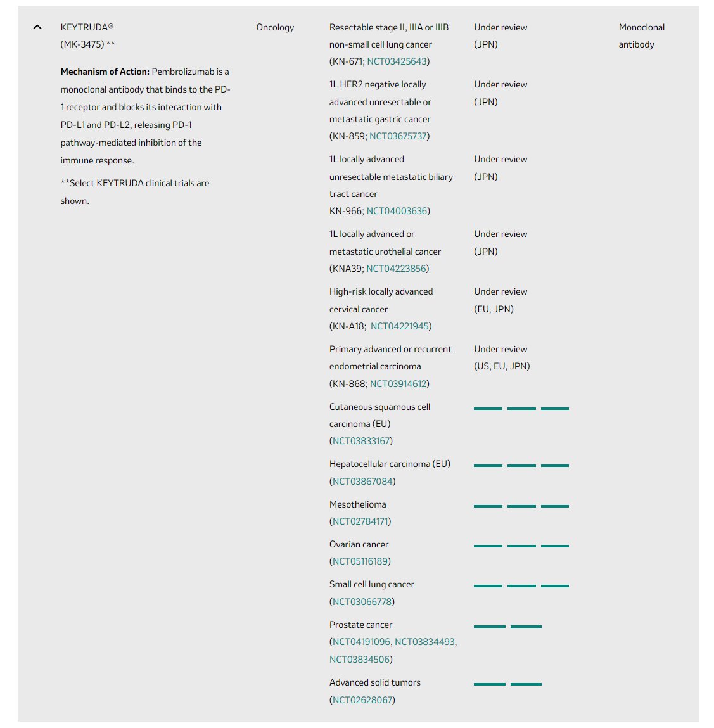Open the NCT05116189 ovarian cancer link
This screenshot has width=714, height=728.
click(360, 561)
